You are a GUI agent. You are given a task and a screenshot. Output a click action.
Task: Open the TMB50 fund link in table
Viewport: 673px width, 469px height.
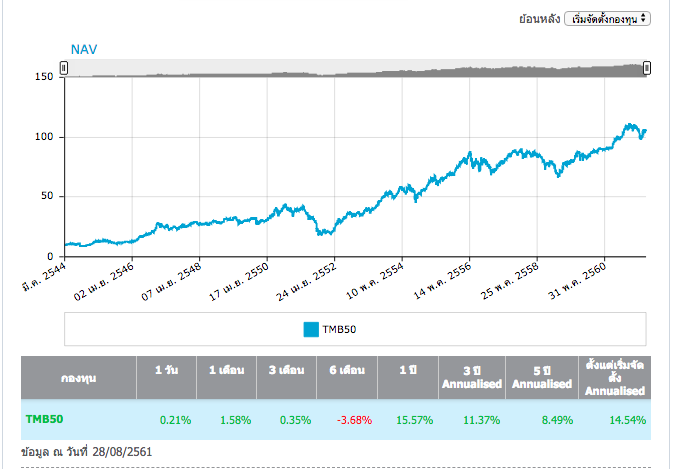click(44, 419)
